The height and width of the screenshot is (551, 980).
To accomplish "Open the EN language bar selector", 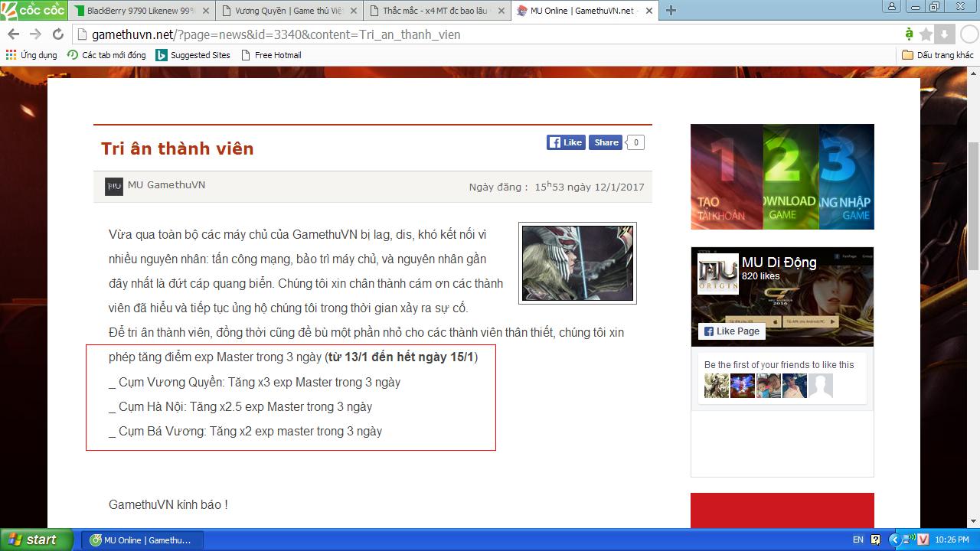I will pos(857,540).
